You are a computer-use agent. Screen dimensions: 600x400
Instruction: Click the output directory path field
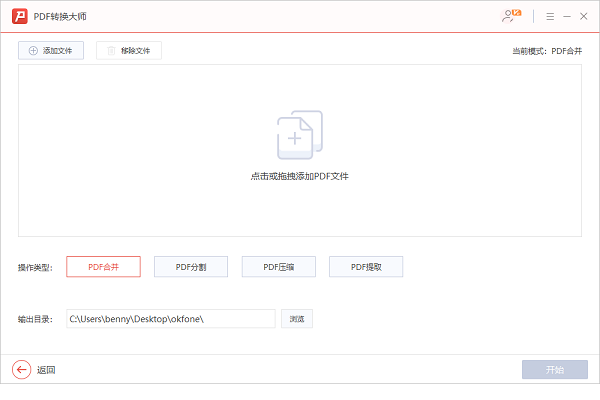pyautogui.click(x=170, y=319)
